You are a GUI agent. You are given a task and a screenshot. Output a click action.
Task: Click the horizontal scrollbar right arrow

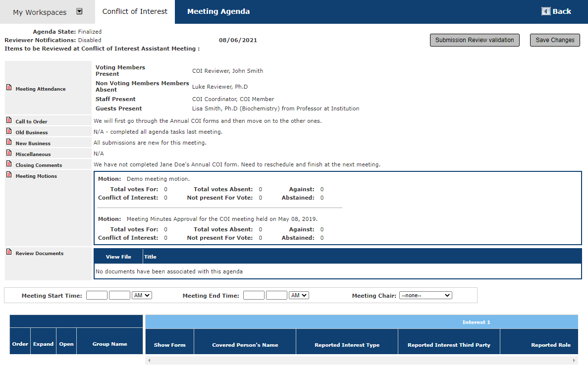574,360
